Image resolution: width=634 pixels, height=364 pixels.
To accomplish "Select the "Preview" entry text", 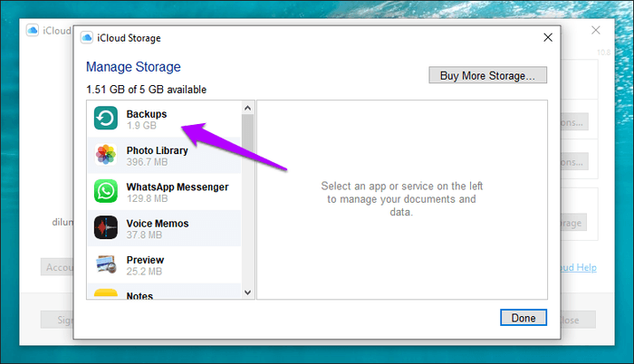I will pos(145,260).
